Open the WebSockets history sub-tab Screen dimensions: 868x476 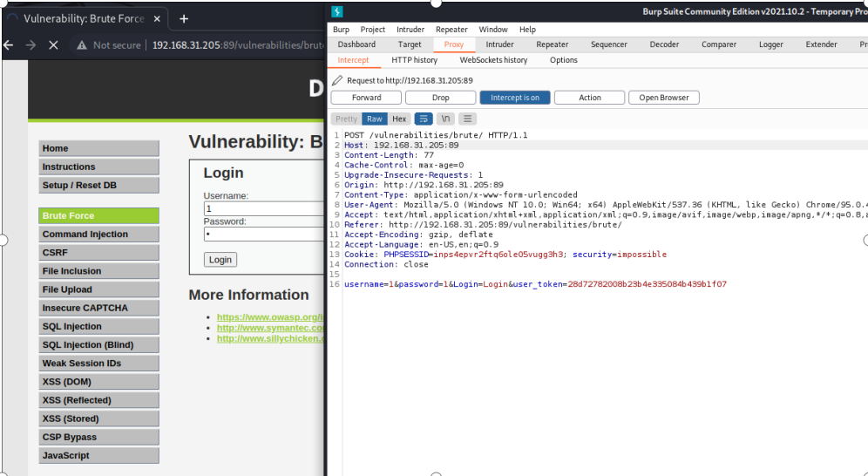coord(494,60)
